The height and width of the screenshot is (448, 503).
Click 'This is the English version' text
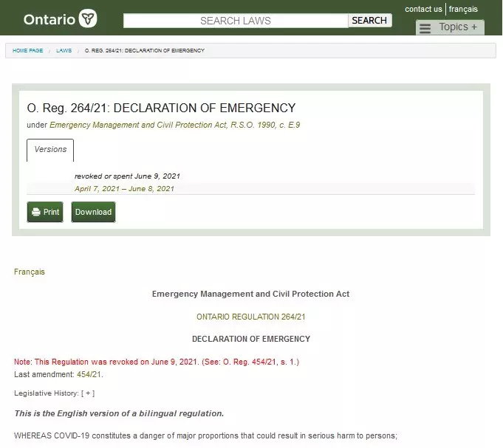tap(119, 413)
